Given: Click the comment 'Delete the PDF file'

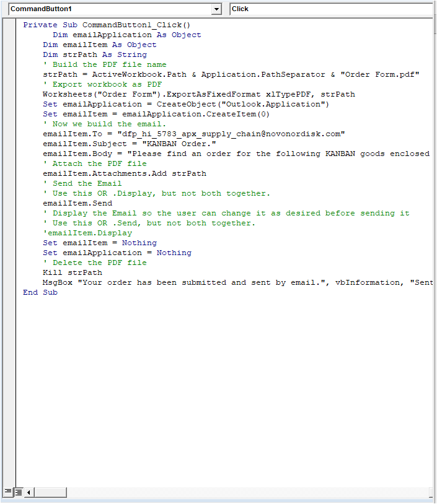Looking at the screenshot, I should coord(95,263).
